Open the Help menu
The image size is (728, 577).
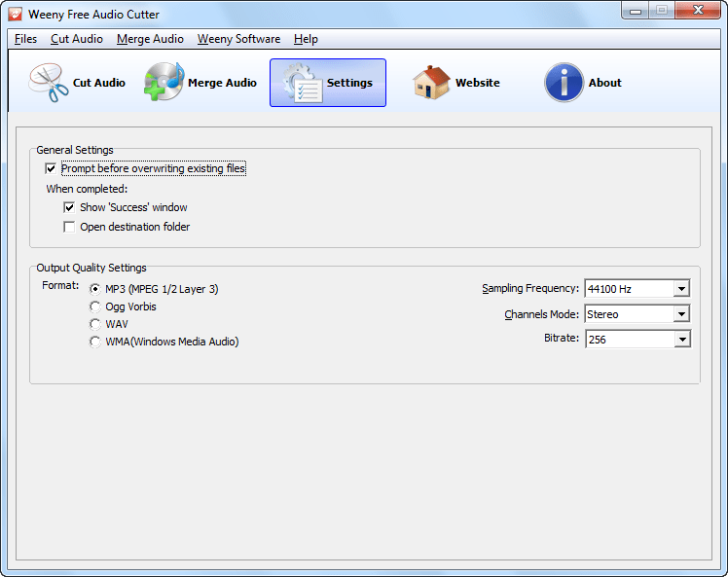point(306,39)
